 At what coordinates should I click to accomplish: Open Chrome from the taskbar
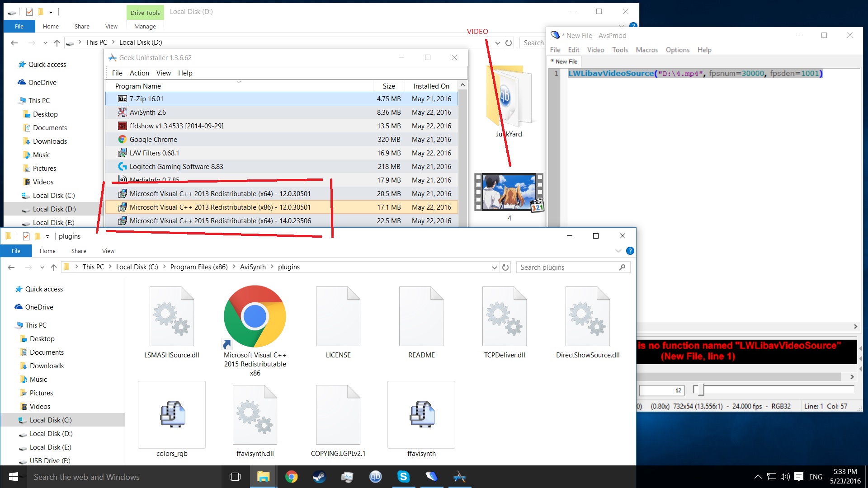point(291,477)
